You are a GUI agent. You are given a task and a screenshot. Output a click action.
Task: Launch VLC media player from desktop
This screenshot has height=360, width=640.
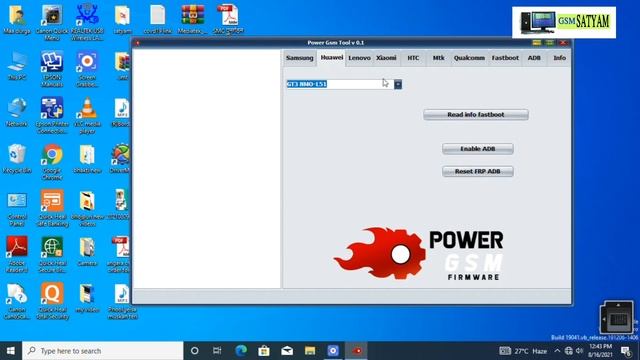click(x=87, y=116)
